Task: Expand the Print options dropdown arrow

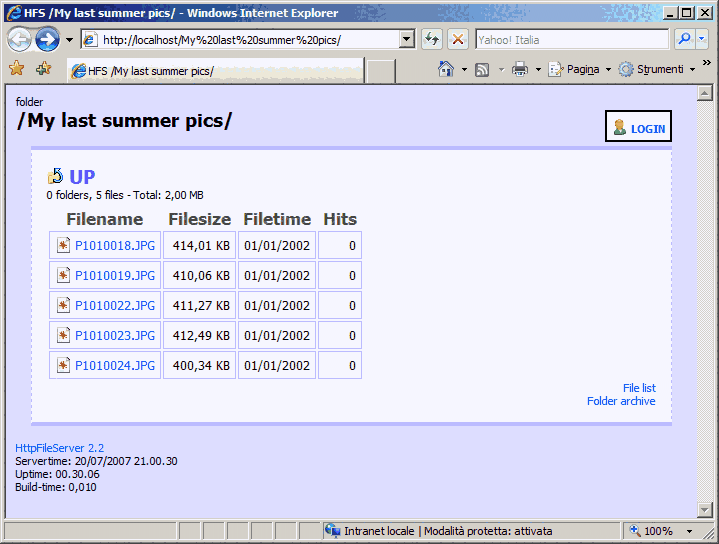Action: click(538, 70)
